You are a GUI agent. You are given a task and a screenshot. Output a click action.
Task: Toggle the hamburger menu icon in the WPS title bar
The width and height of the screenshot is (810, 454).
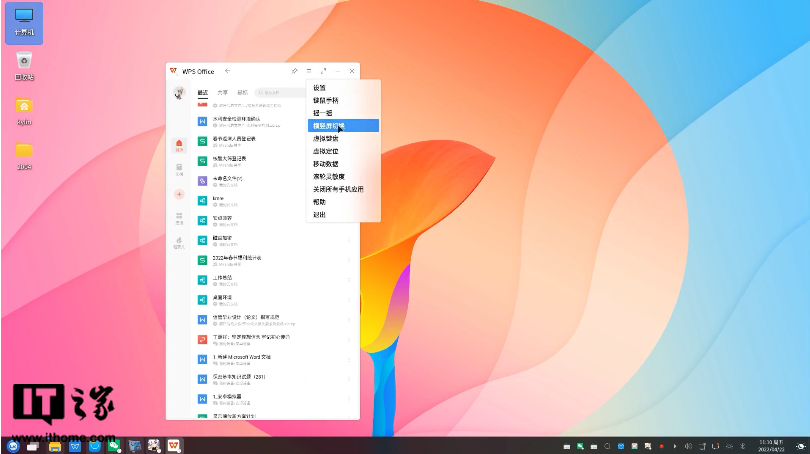[x=309, y=71]
